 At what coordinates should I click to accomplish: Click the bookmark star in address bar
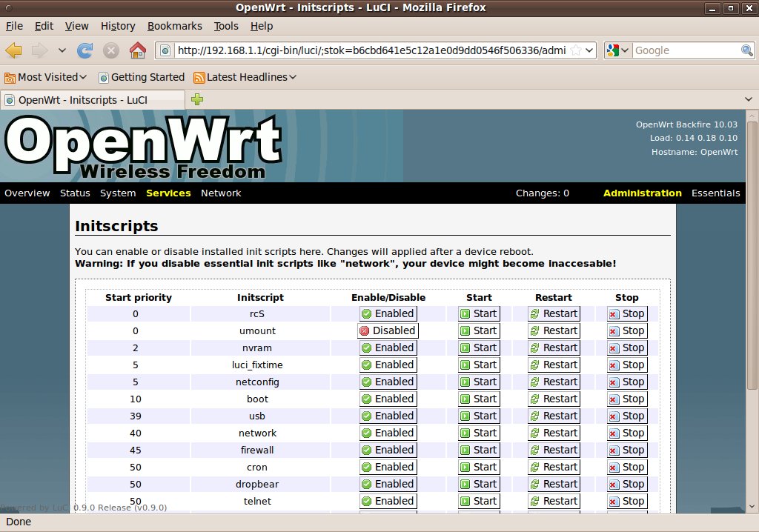[x=574, y=50]
